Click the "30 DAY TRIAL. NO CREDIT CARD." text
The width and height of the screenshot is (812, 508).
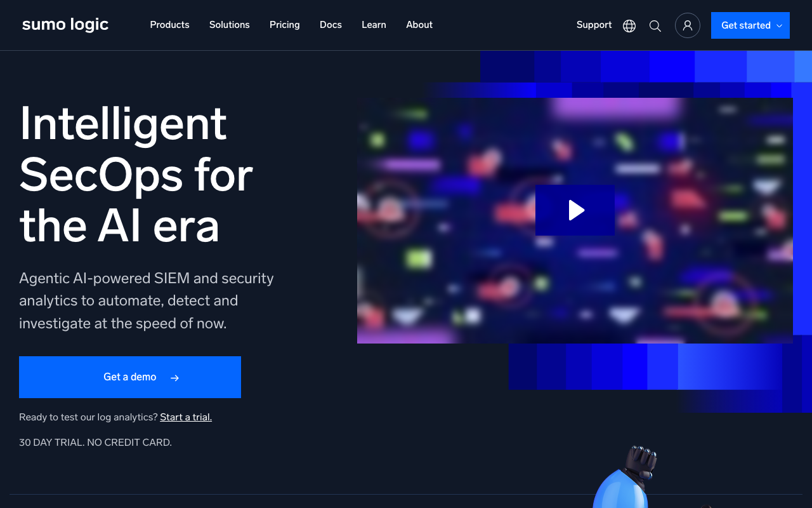pos(95,442)
